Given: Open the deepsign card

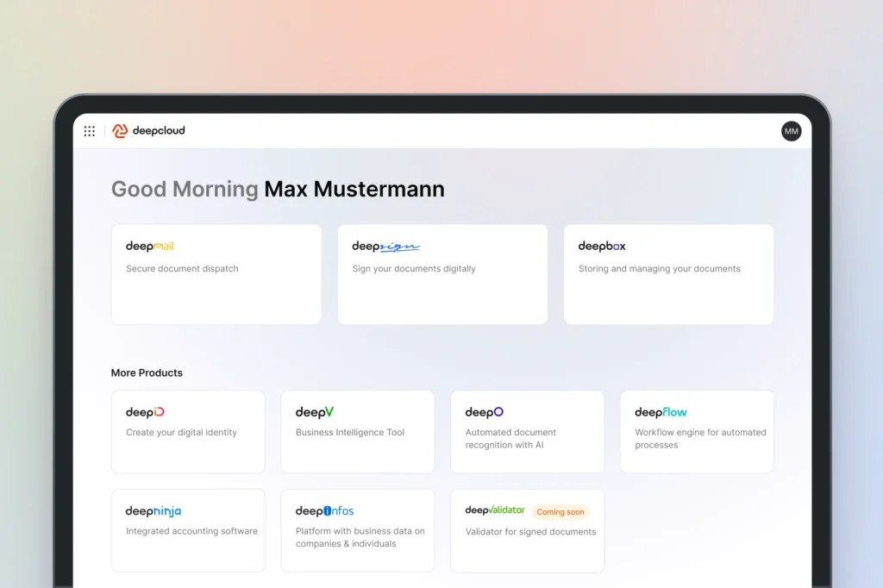Looking at the screenshot, I should [x=442, y=274].
